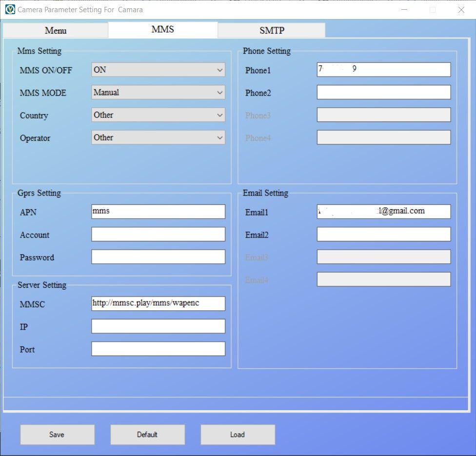The height and width of the screenshot is (456, 476).
Task: Click the Load button
Action: [x=238, y=435]
